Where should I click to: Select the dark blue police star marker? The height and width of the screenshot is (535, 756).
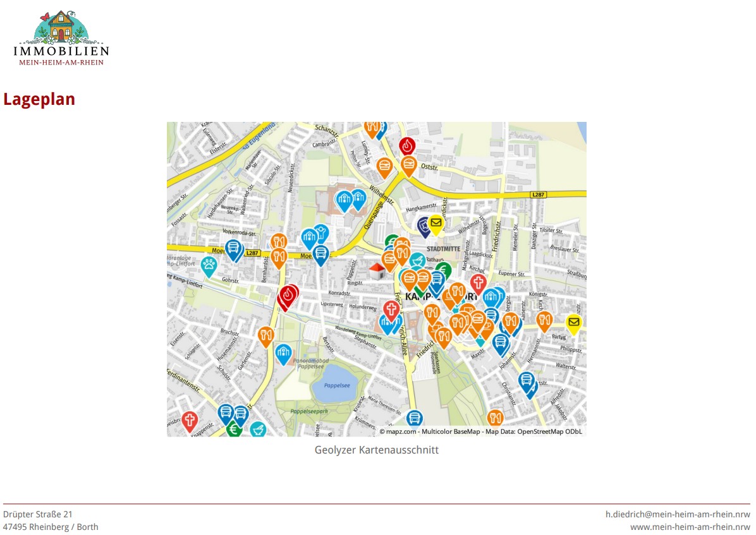point(424,225)
